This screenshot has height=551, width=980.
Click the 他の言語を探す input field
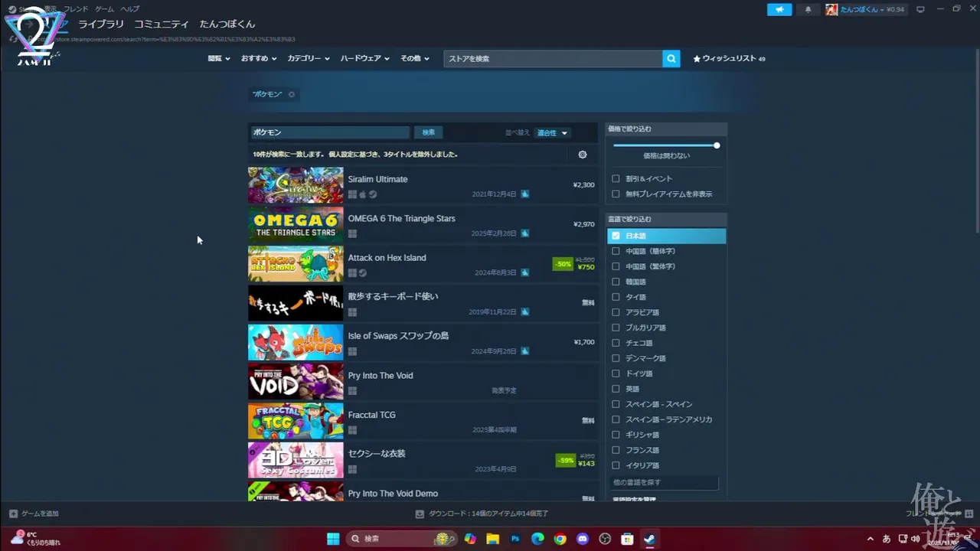coord(665,482)
